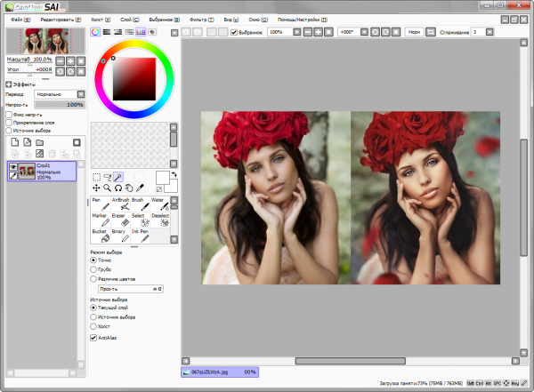Click the Проз-ть transparency input field
Image resolution: width=534 pixels, height=392 pixels.
coord(131,289)
